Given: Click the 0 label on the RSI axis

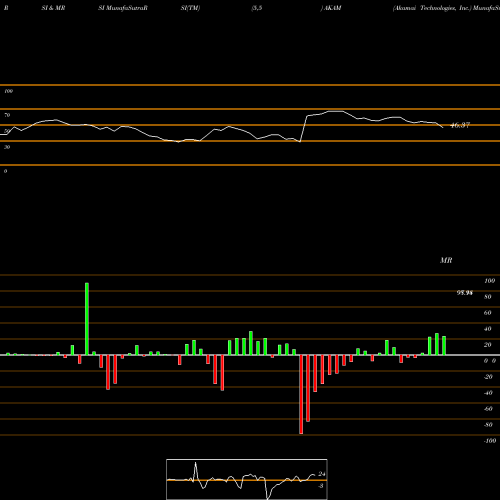Looking at the screenshot, I should (5, 171).
